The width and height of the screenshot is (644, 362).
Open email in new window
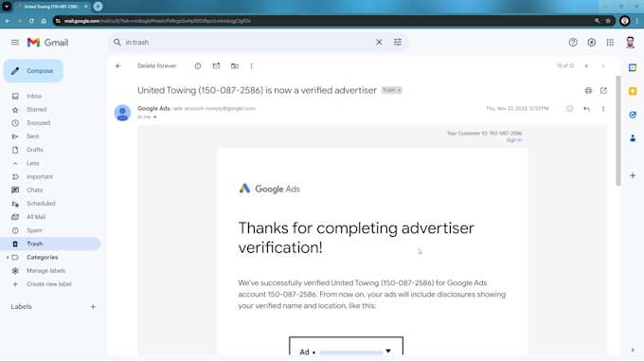tap(603, 90)
